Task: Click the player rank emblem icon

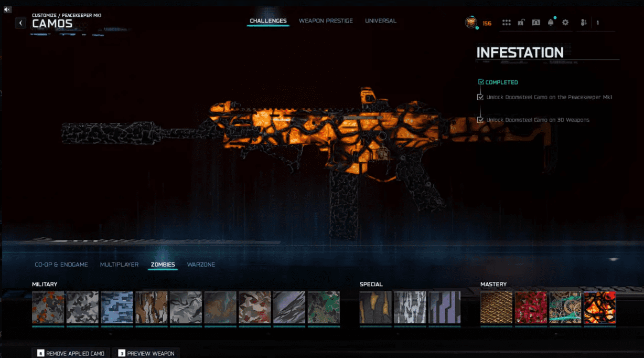Action: (471, 23)
